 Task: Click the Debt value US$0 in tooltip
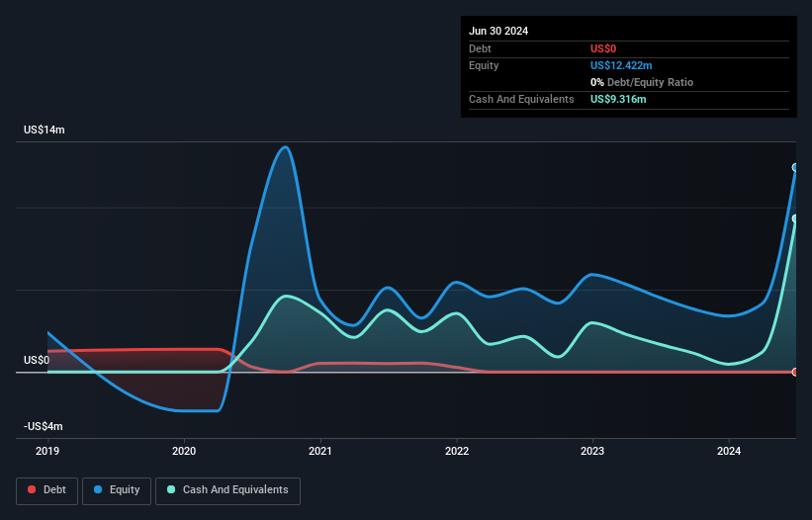(x=603, y=48)
